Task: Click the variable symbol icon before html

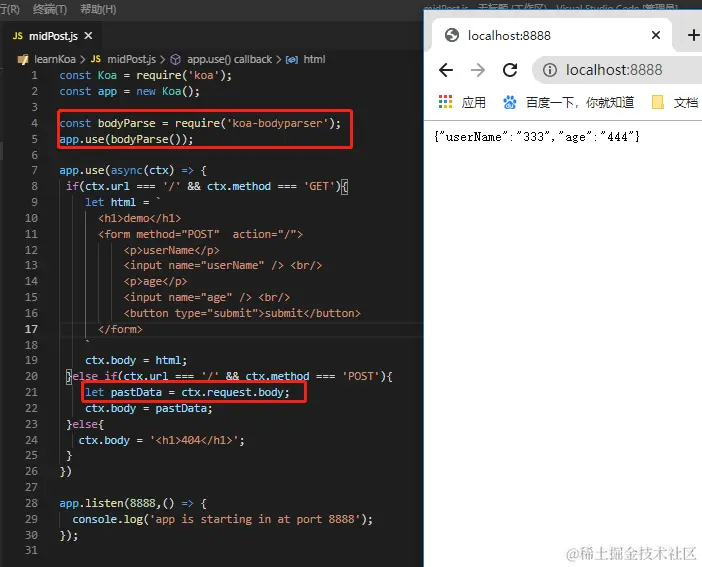Action: pos(292,60)
